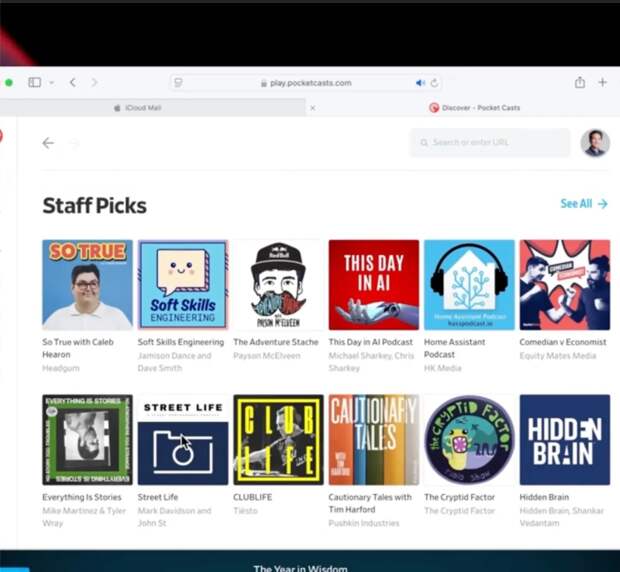Add a new tab with plus icon
This screenshot has height=572, width=620.
click(x=602, y=82)
